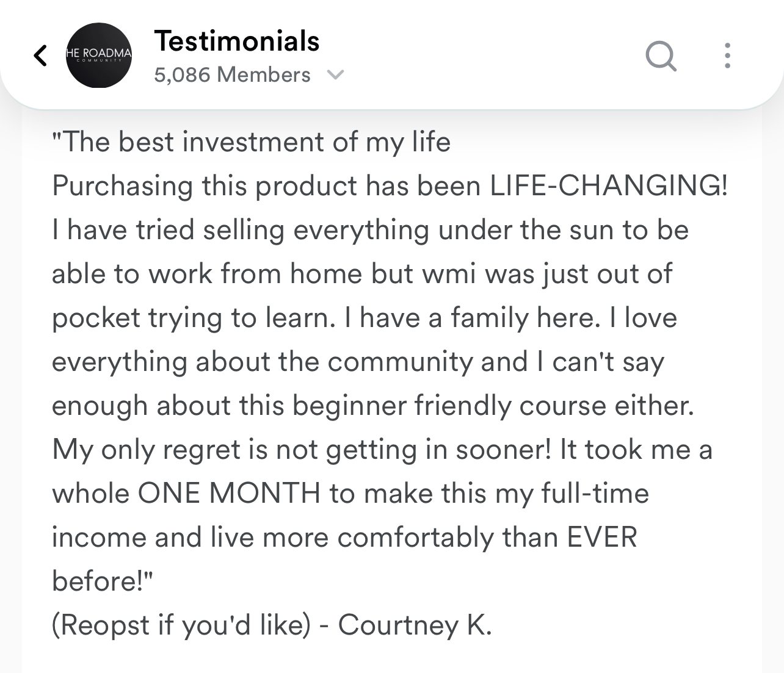Click the name "Courtney K." signature
The width and height of the screenshot is (784, 673).
tap(415, 625)
